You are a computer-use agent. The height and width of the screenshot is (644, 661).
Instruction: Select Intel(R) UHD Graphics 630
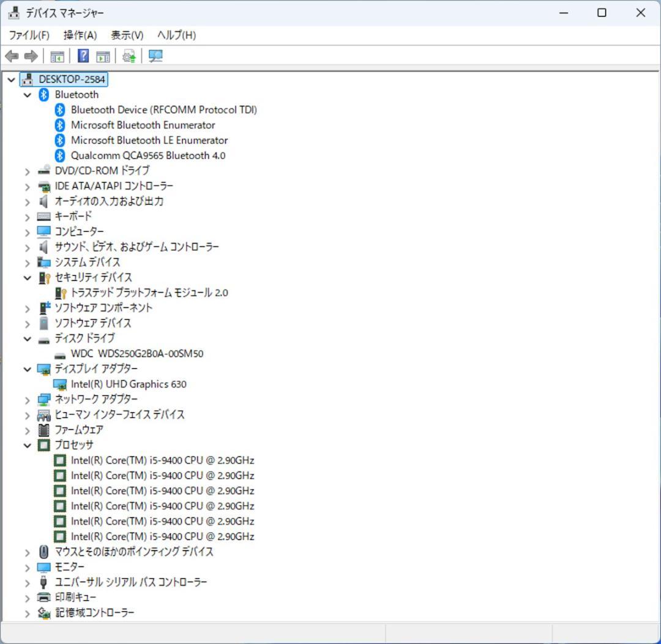(129, 384)
